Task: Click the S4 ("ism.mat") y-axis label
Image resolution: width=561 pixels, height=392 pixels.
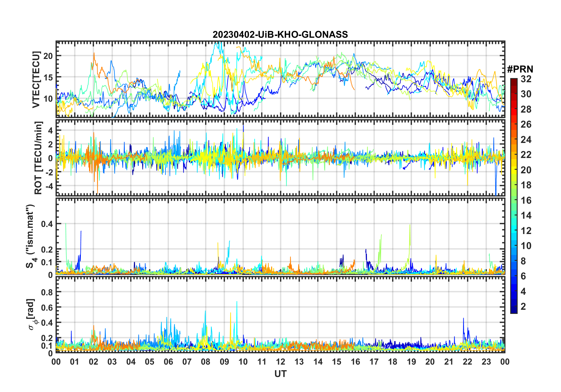Action: (x=30, y=236)
